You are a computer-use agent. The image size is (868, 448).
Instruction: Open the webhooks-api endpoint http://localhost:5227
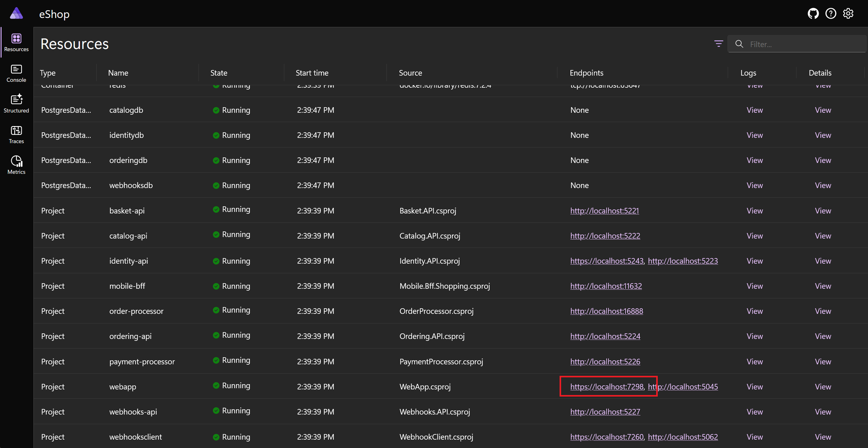[x=605, y=411]
